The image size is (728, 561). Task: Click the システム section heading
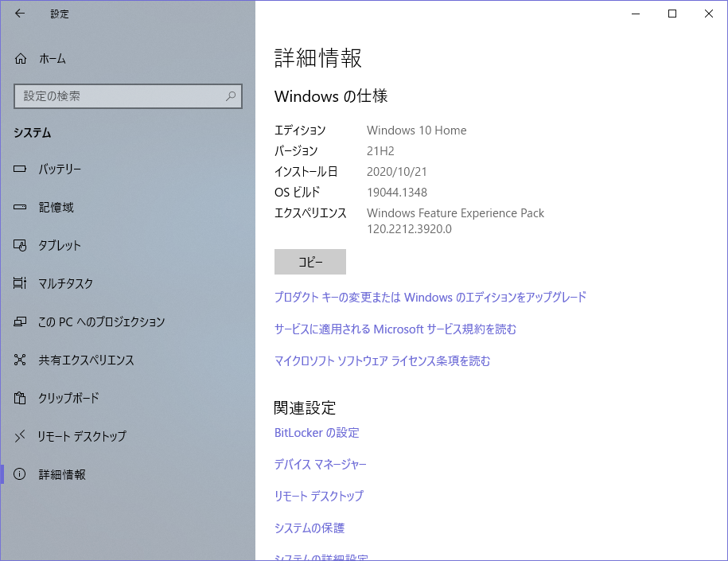click(32, 132)
